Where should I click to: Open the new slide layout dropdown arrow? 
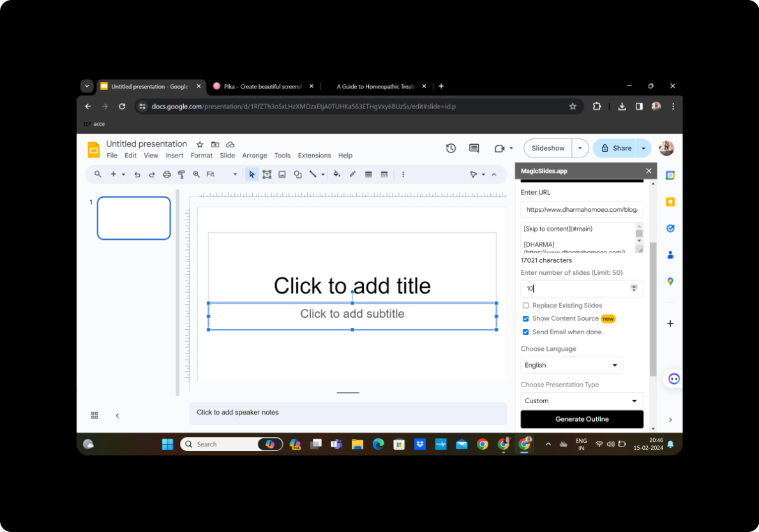(123, 175)
